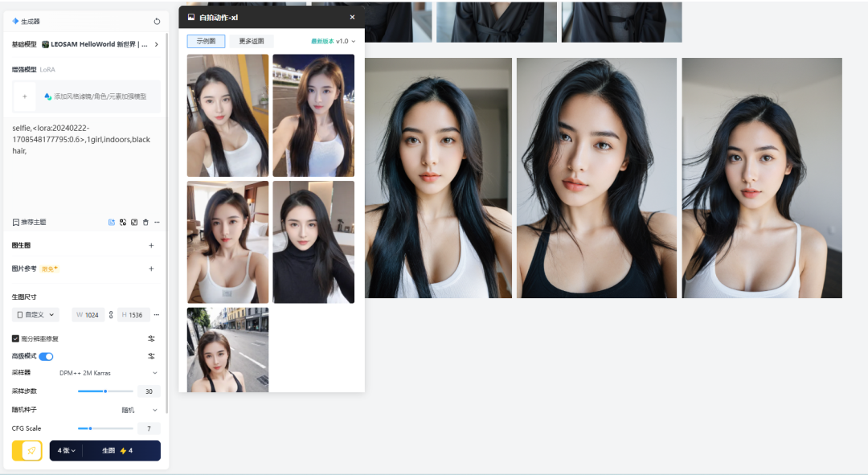Open settings sliders icon for 高分辨率修复

[x=151, y=338]
